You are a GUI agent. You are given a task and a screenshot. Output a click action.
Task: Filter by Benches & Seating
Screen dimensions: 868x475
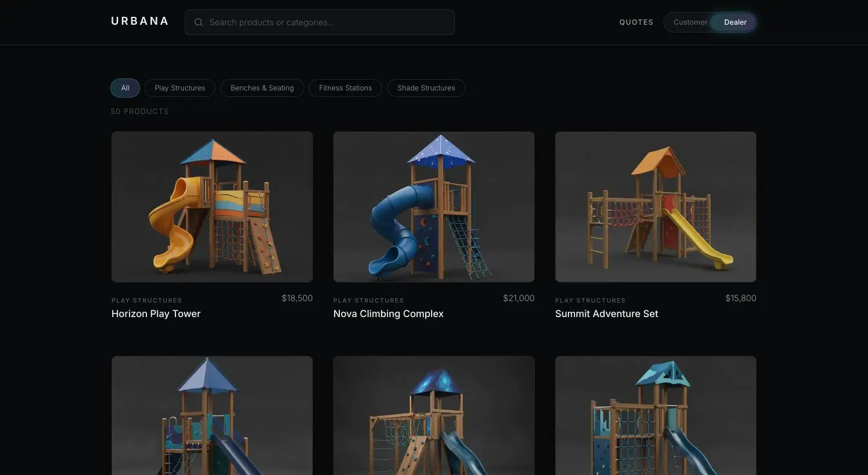[x=262, y=88]
